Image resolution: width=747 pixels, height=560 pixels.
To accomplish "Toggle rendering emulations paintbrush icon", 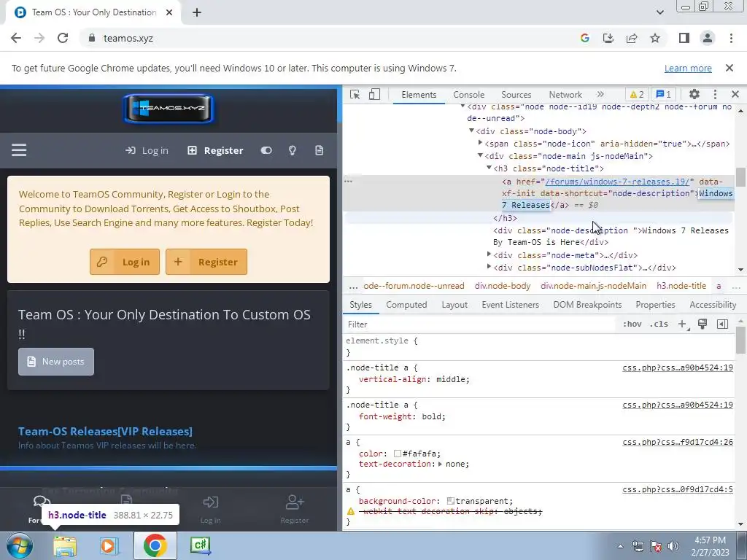I will tap(703, 324).
